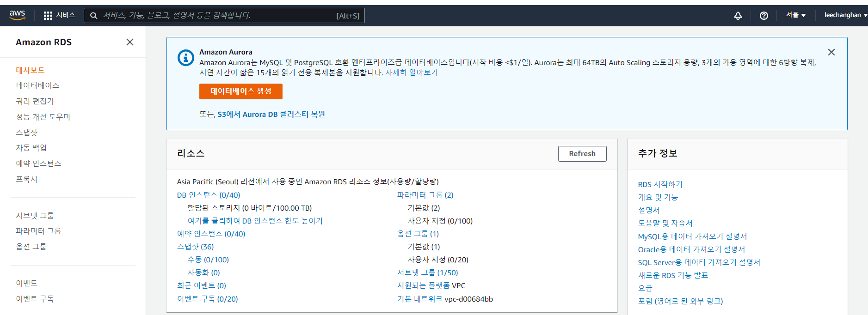Click 사용자 지정 (0/100) text
This screenshot has width=868, height=315.
[x=440, y=221]
